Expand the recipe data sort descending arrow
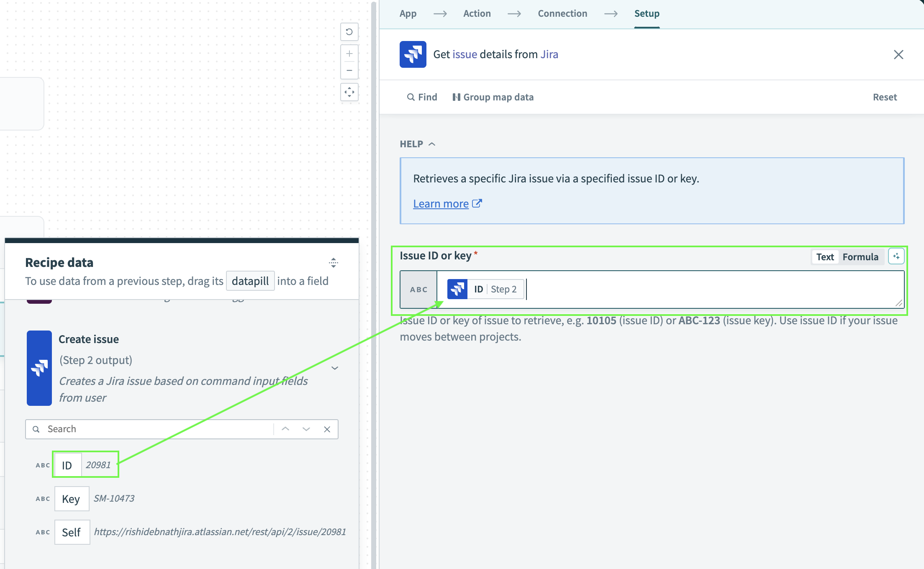924x569 pixels. point(306,428)
